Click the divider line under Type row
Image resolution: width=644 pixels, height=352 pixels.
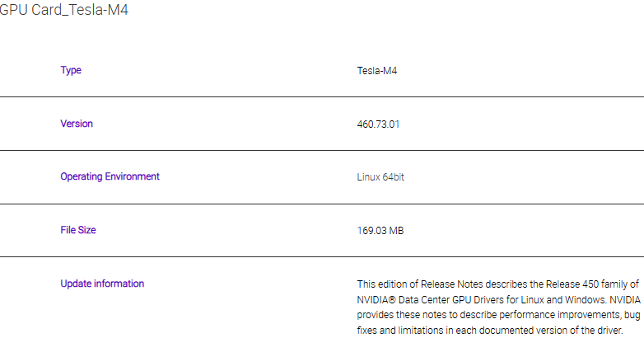[321, 97]
